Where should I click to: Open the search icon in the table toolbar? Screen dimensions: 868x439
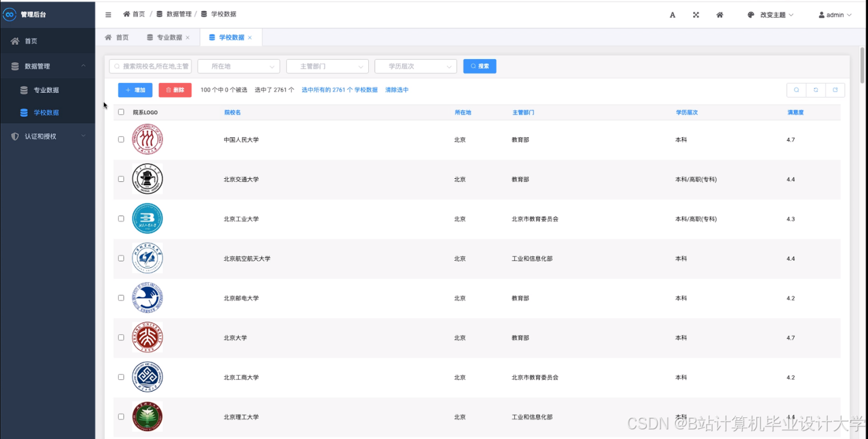pos(796,90)
